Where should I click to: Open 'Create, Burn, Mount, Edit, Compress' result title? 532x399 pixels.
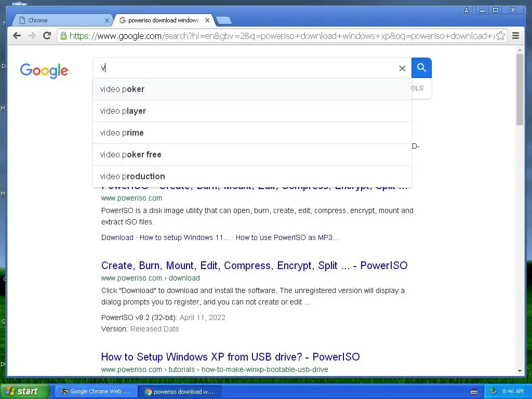click(254, 265)
